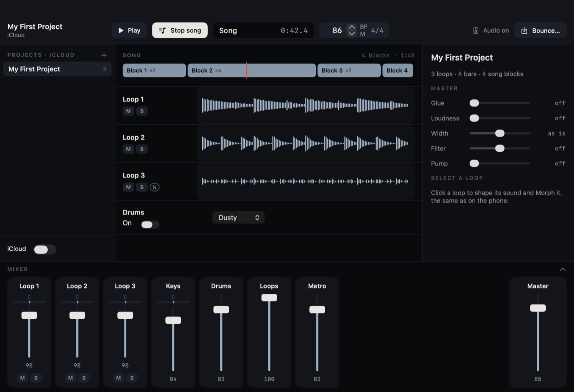Mute Loop 2 in the track list
Screen dimensions: 574x392
[128, 149]
